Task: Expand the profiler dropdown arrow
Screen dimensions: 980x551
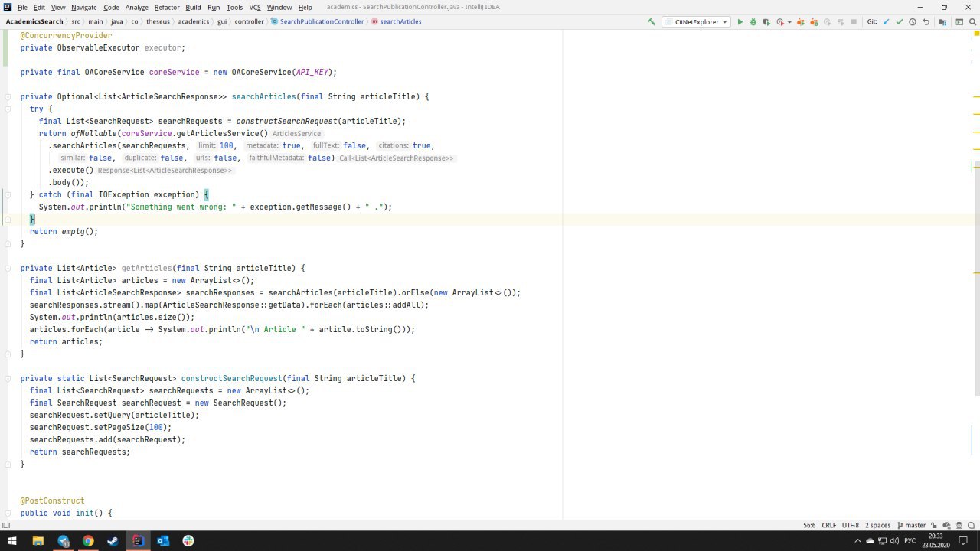Action: tap(789, 22)
